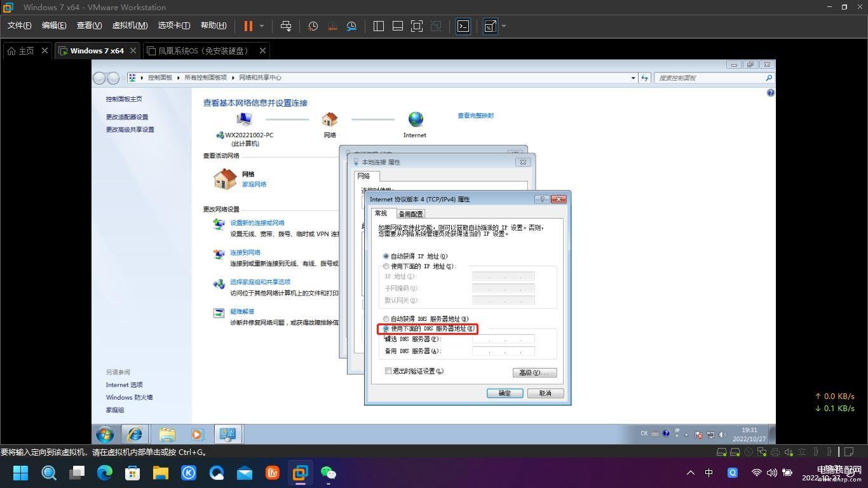868x488 pixels.
Task: Toggle the thumbnail bar view icon
Action: click(x=398, y=26)
